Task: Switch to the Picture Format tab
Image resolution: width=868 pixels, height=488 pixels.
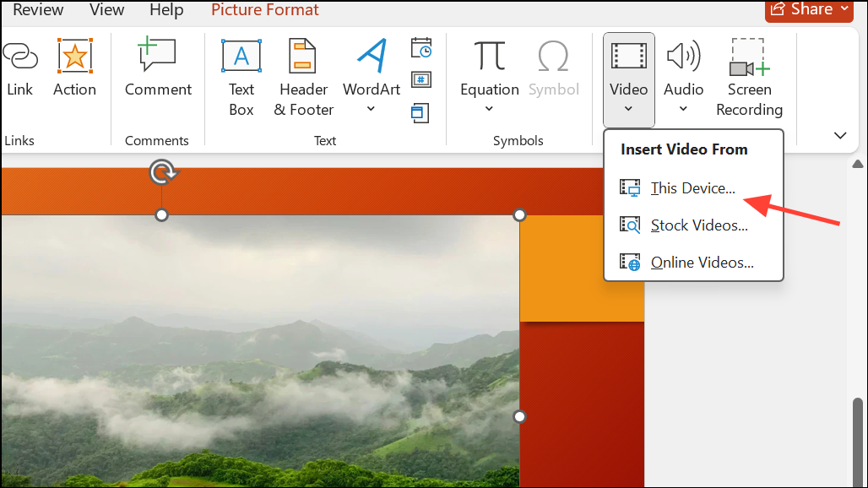Action: coord(264,10)
